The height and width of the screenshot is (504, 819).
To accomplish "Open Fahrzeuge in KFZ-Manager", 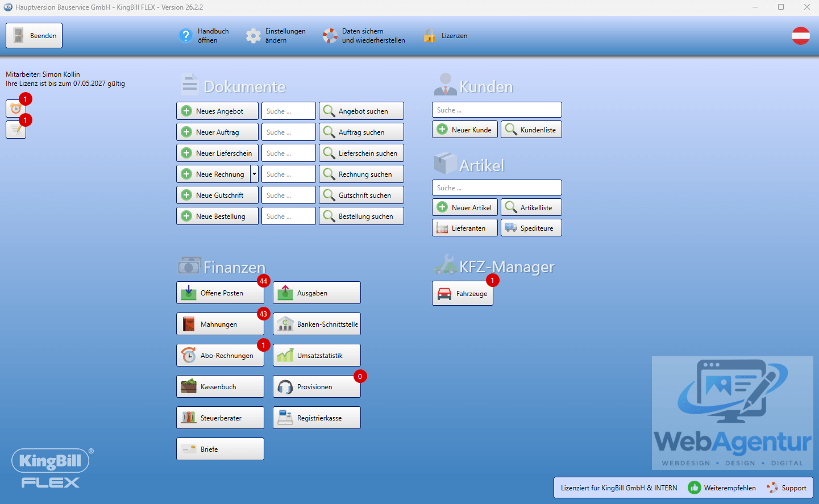I will 463,294.
